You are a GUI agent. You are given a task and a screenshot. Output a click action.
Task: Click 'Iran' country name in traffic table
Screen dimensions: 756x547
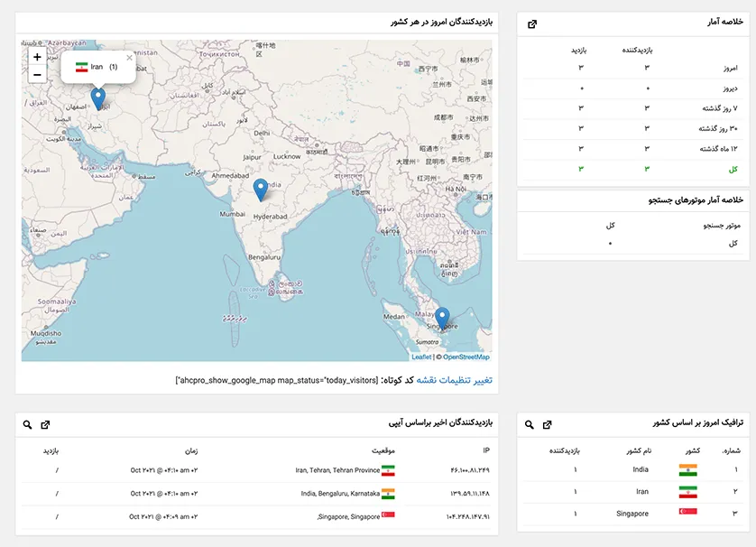642,492
